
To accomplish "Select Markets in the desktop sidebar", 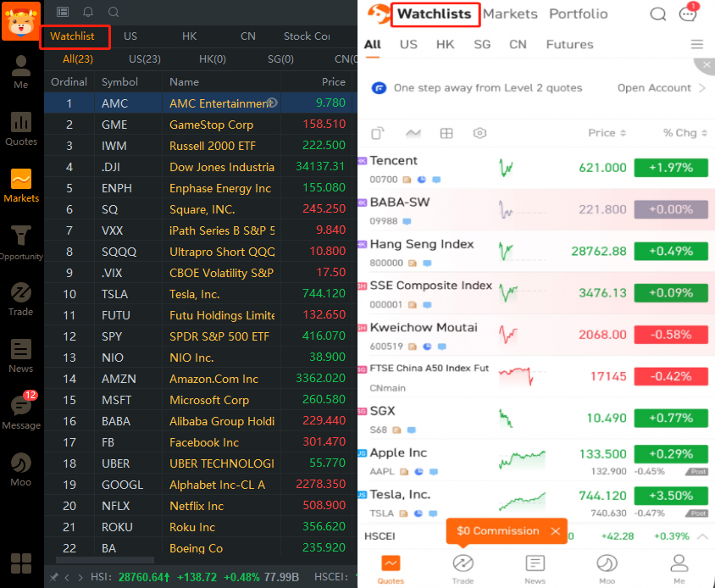I will point(21,186).
